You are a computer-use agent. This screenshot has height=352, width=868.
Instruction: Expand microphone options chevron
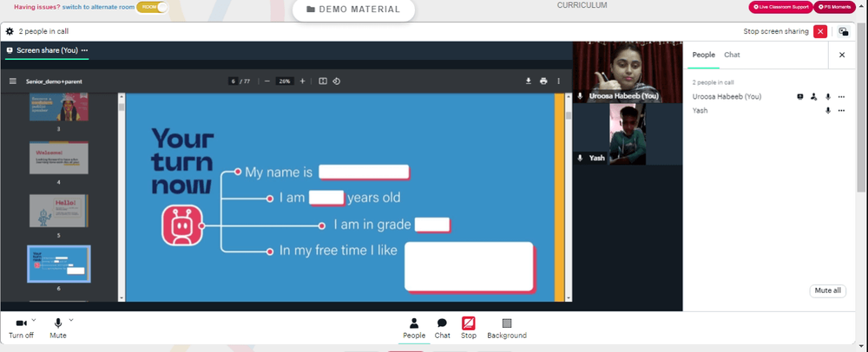71,319
